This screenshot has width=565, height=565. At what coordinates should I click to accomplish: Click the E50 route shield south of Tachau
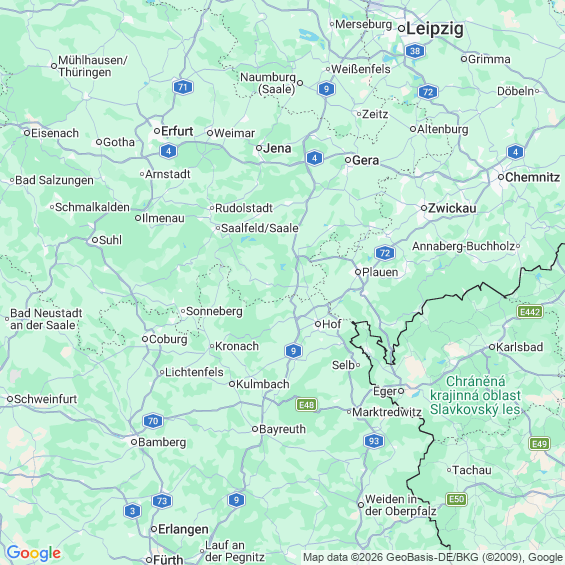click(457, 499)
